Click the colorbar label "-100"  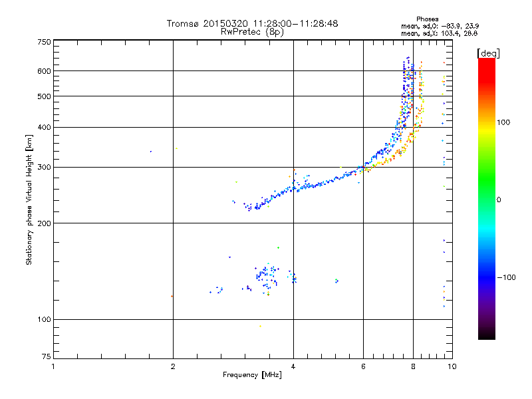coord(506,277)
